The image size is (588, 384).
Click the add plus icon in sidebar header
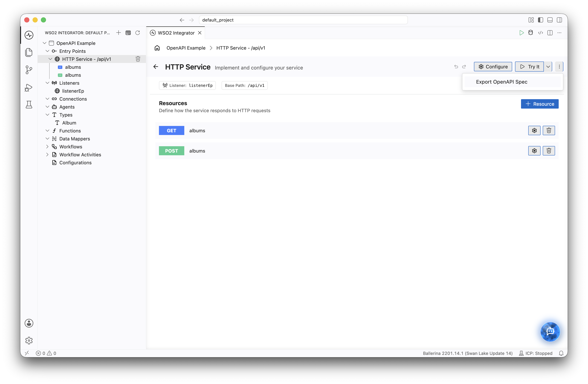point(119,33)
